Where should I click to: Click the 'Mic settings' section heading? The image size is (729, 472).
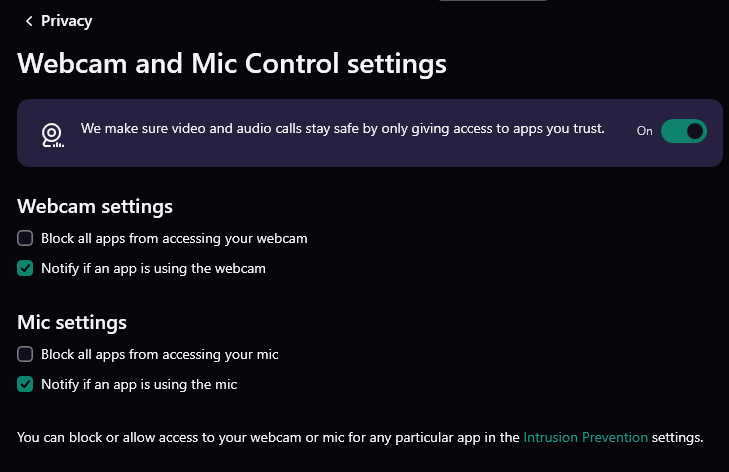72,322
